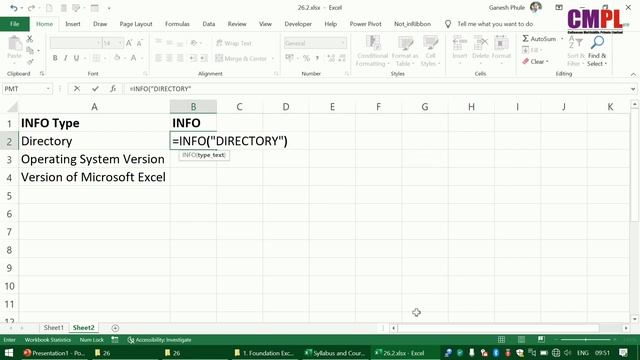This screenshot has height=360, width=640.
Task: Switch to the Insert ribbon tab
Action: [x=73, y=24]
